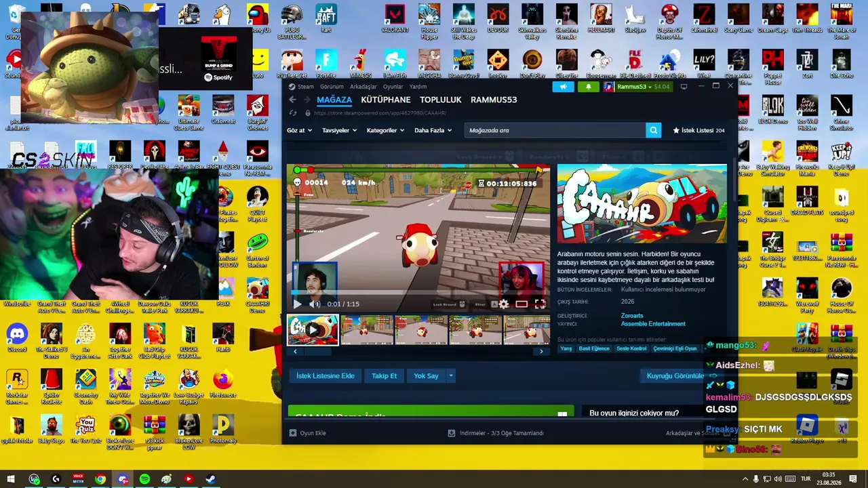Screen dimensions: 868x488
Task: Open Raft desktop shortcut
Action: click(x=326, y=18)
